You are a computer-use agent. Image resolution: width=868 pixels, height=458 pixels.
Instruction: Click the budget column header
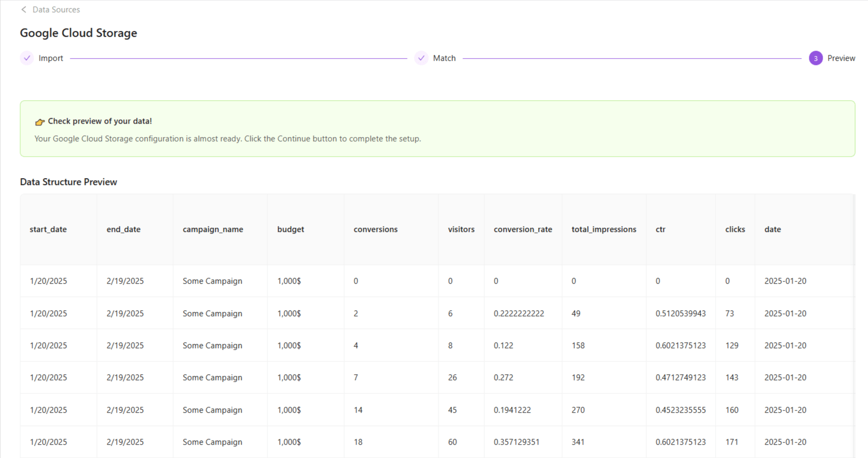[x=290, y=229]
